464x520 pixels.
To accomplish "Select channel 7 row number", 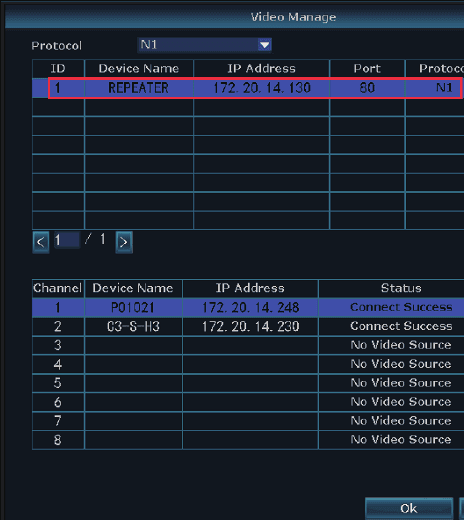I will pyautogui.click(x=58, y=421).
